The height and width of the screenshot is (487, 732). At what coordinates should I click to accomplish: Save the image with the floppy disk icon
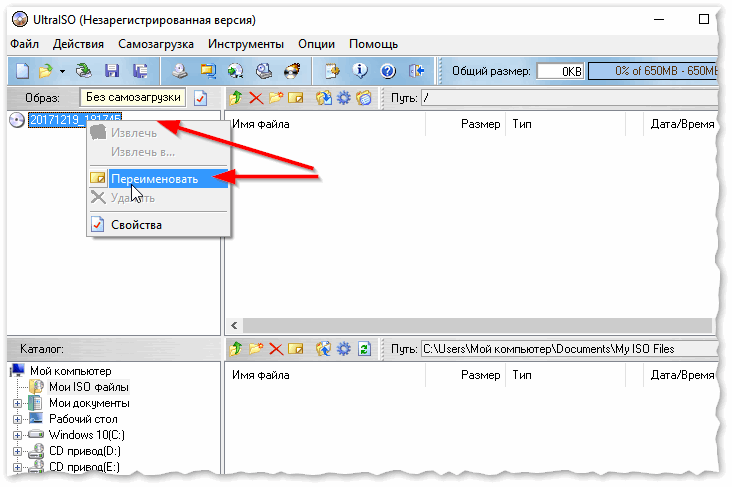(x=112, y=71)
